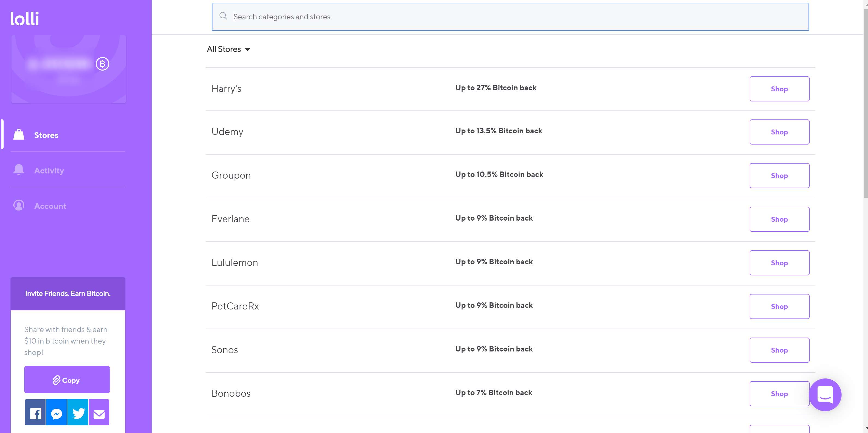Click the Bitcoin balance coin icon
The image size is (868, 433).
coord(103,64)
